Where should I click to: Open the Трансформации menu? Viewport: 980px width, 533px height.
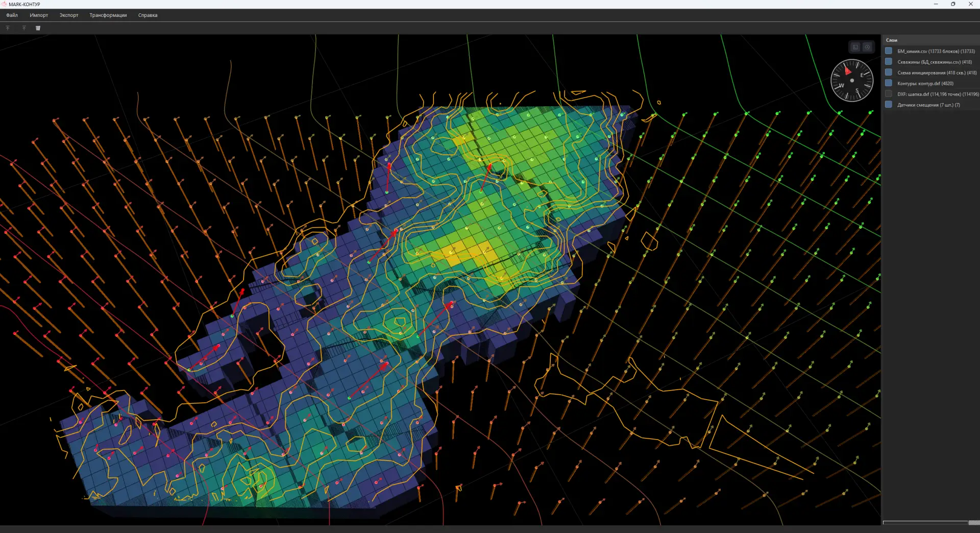[108, 15]
